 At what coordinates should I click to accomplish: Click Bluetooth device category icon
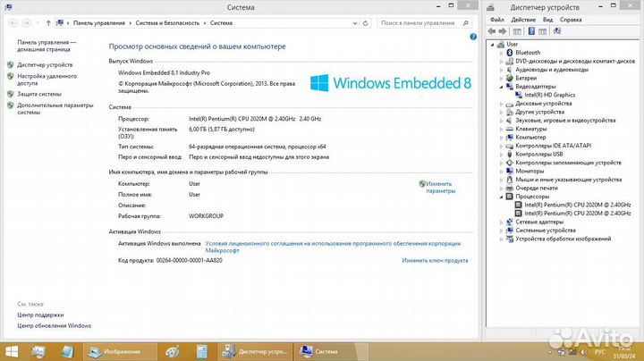pyautogui.click(x=510, y=53)
